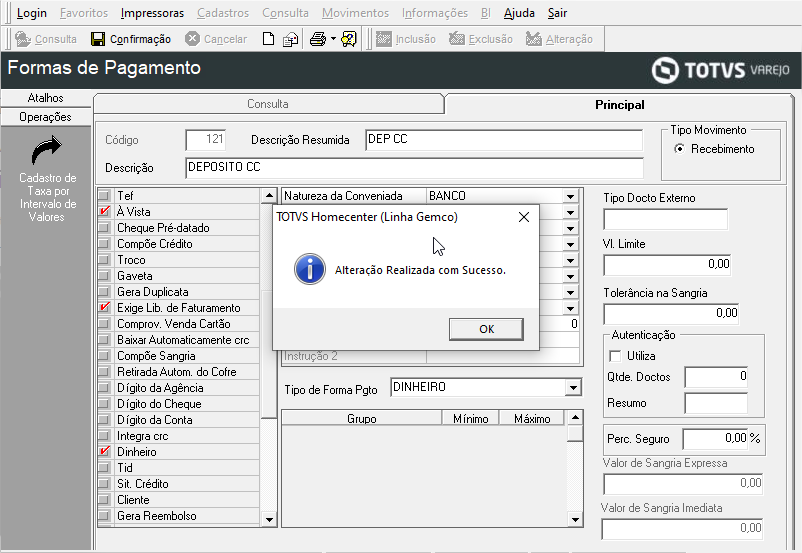Screen dimensions: 802x553
Task: Toggle the Sit. Crédito checkbox
Action: (104, 483)
